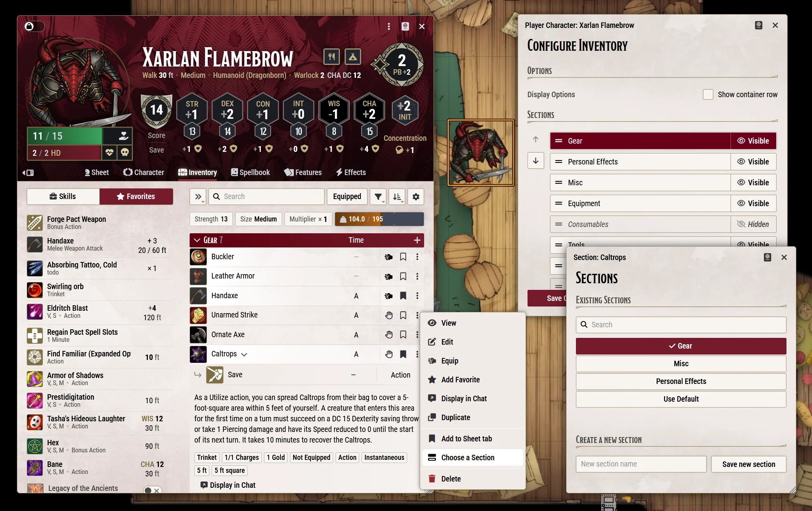812x511 pixels.
Task: Show the hidden Consumables section
Action: [x=753, y=224]
